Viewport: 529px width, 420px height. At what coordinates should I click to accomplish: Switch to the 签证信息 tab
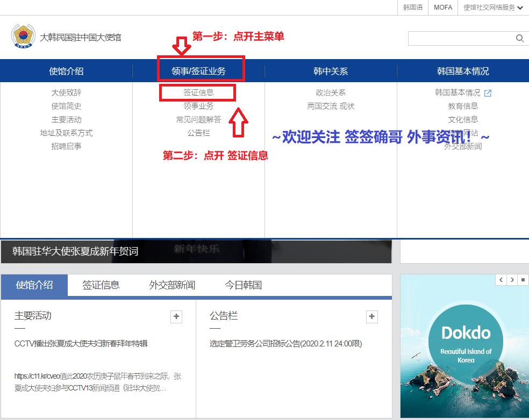[101, 285]
